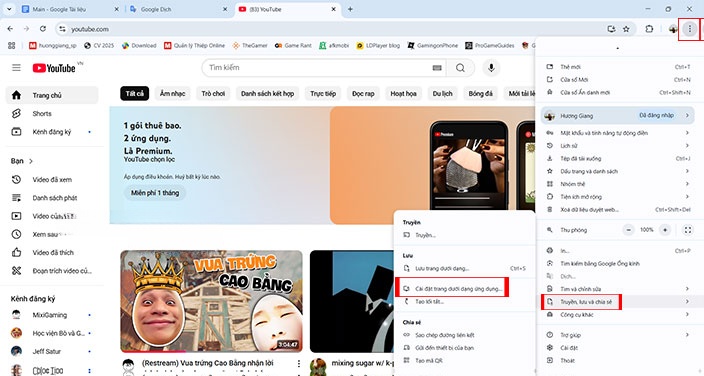Select Tạo lối tắt

(x=464, y=301)
